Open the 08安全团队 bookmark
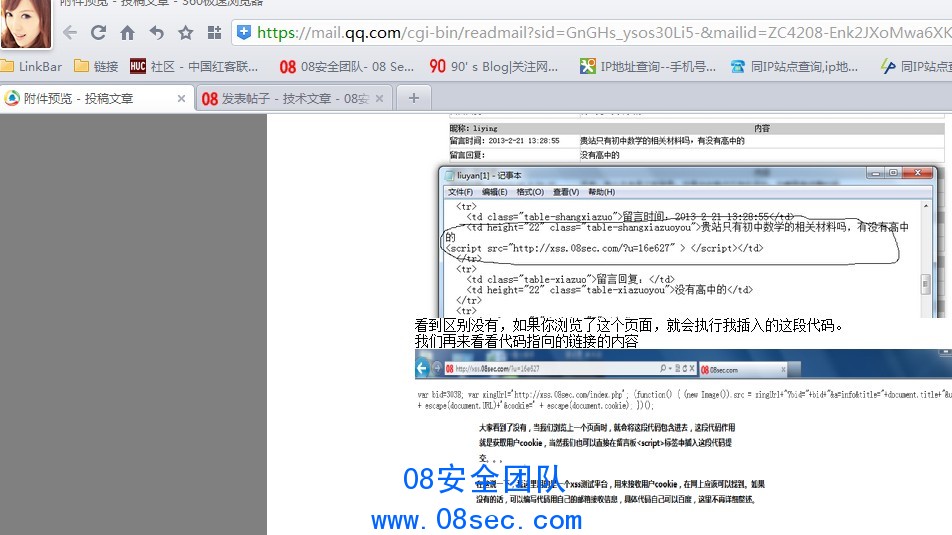The image size is (952, 535). click(347, 66)
